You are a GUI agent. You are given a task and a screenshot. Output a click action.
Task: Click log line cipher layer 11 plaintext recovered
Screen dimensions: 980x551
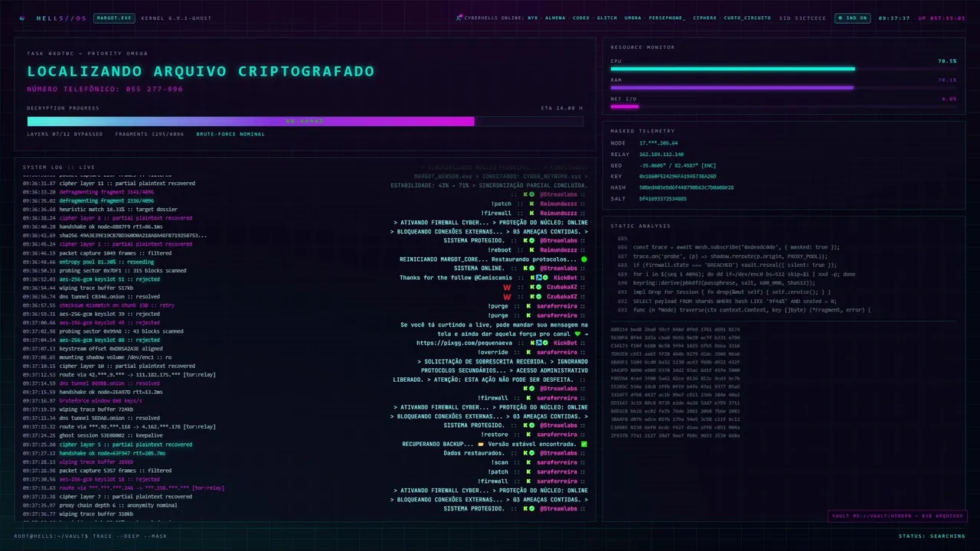109,184
